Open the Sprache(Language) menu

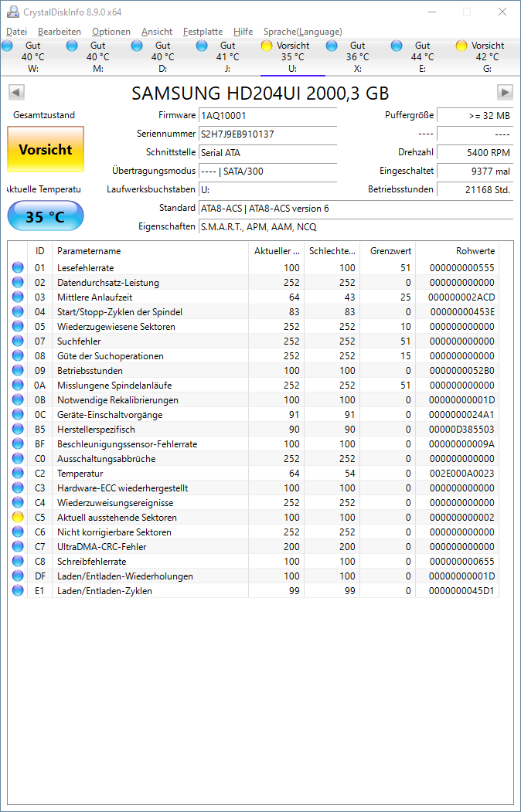coord(303,32)
